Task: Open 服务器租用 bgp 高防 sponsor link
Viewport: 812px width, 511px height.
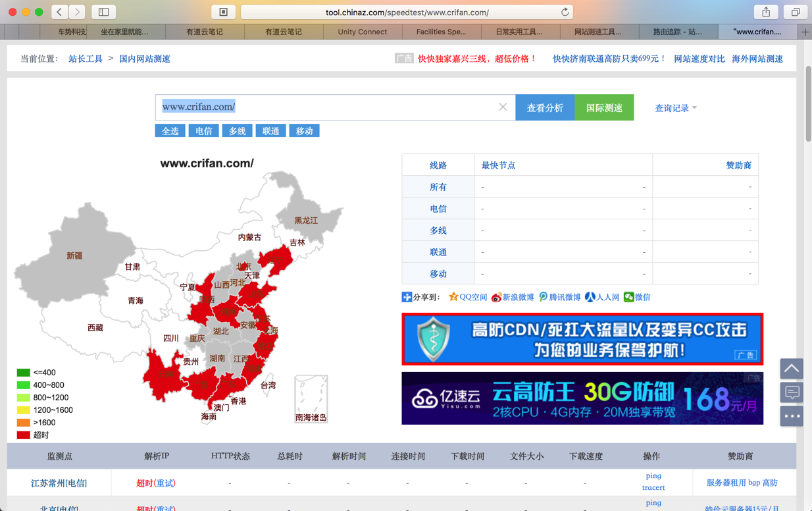Action: pos(742,483)
